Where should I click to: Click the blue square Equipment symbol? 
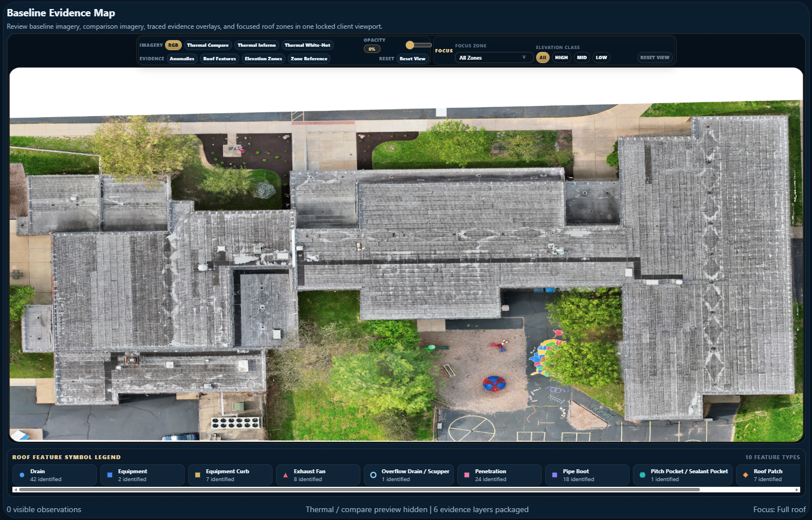pyautogui.click(x=110, y=475)
